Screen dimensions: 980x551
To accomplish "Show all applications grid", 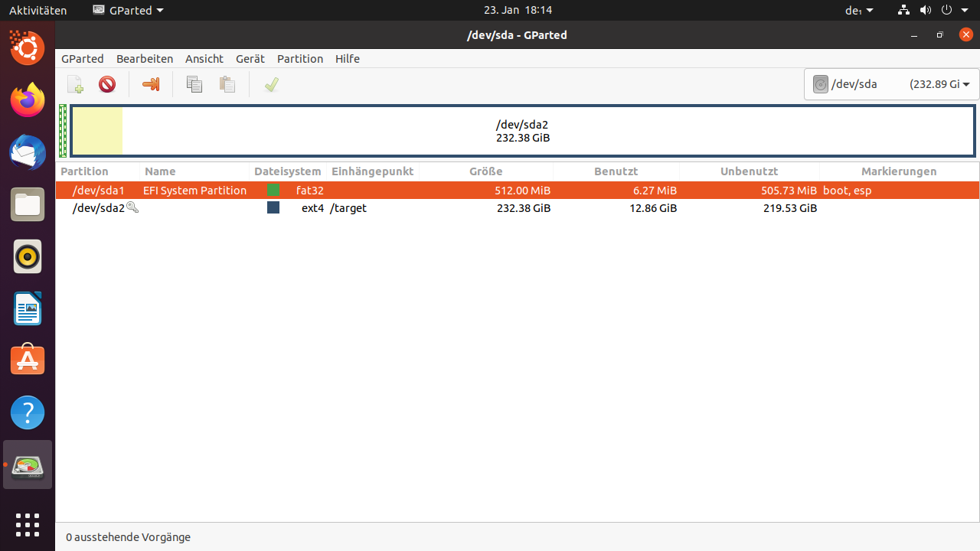I will coord(28,525).
